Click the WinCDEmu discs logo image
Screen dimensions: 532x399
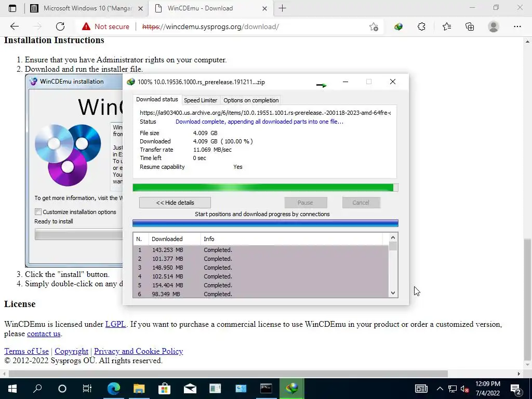pyautogui.click(x=68, y=155)
